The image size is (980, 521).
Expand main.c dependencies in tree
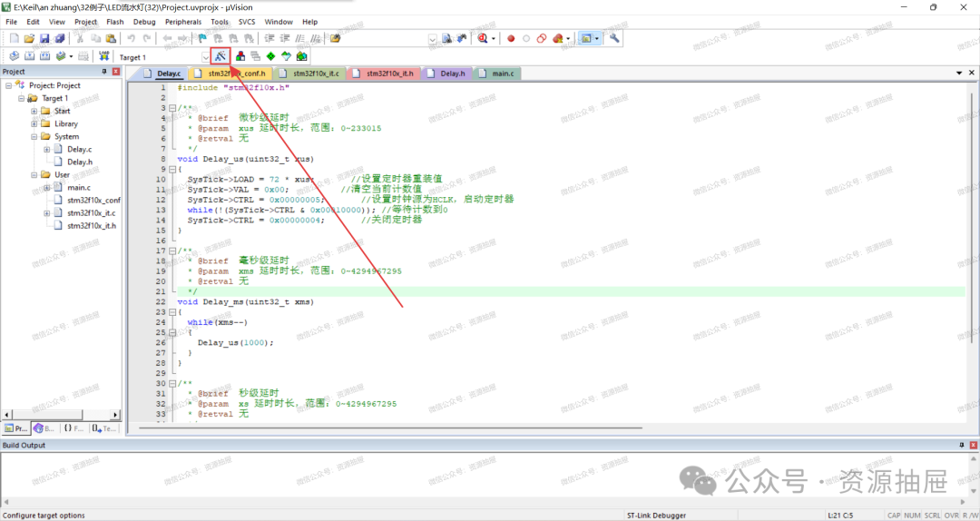click(46, 188)
